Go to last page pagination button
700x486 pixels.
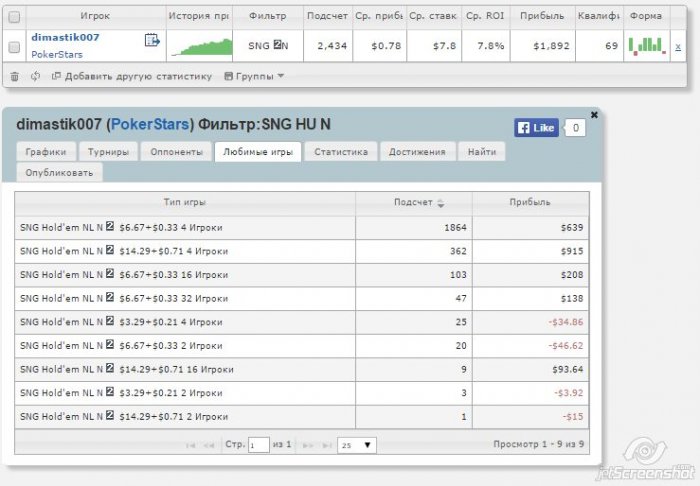pyautogui.click(x=327, y=445)
